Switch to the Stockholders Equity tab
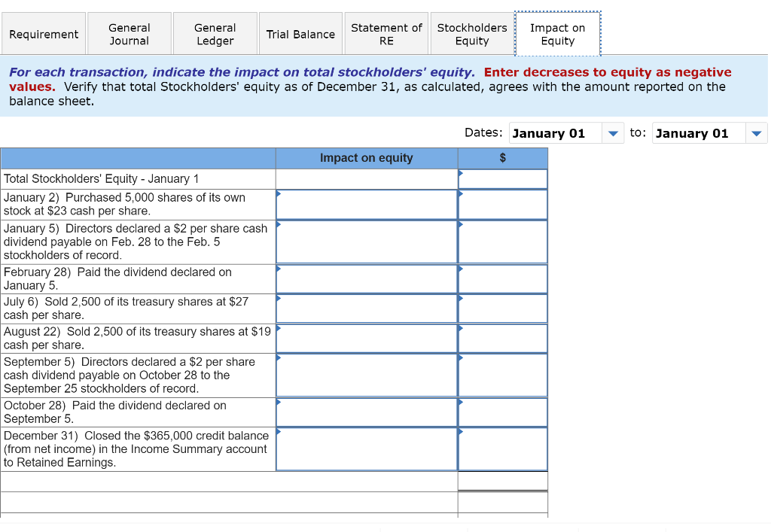 [x=472, y=34]
